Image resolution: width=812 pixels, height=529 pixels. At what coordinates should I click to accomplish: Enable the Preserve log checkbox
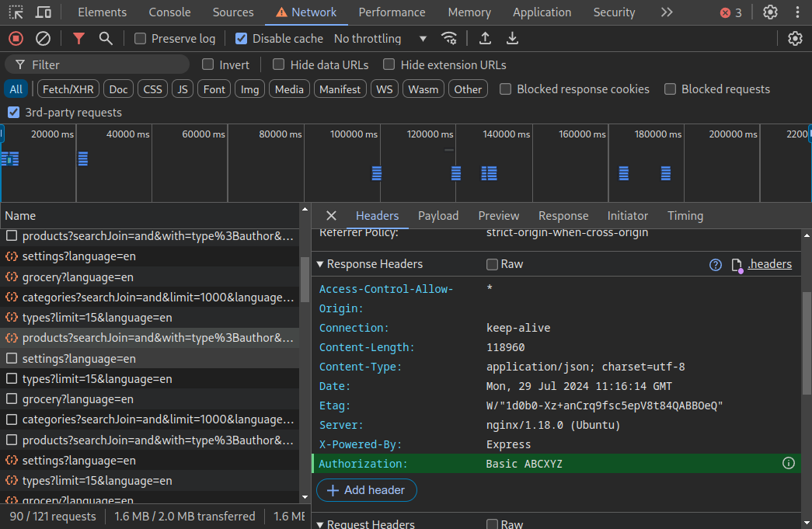pyautogui.click(x=140, y=39)
